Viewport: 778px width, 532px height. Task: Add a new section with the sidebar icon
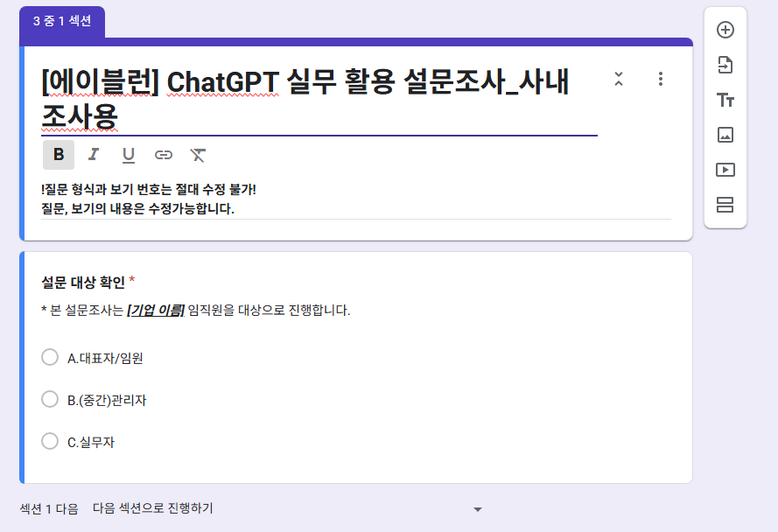pyautogui.click(x=725, y=205)
